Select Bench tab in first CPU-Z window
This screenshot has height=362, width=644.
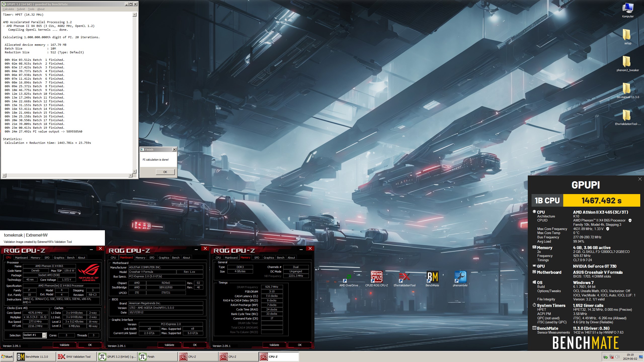click(71, 258)
